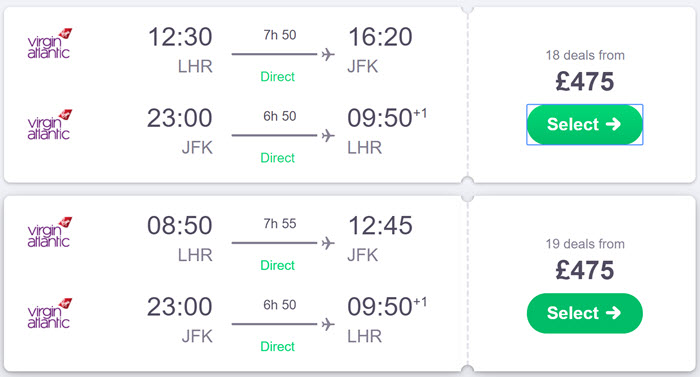Click Virgin Atlantic logo on first 23:00 return
This screenshot has height=377, width=700.
coord(49,125)
